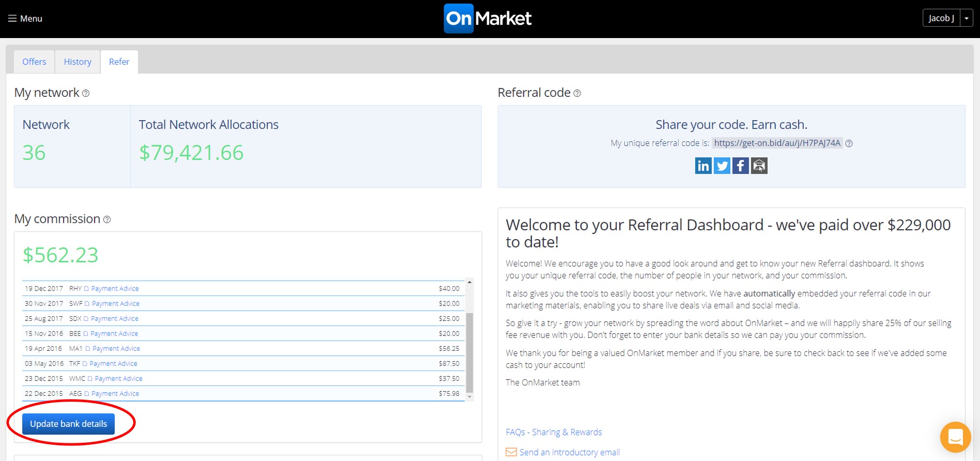
Task: Click the document icon next to MA1
Action: point(87,348)
